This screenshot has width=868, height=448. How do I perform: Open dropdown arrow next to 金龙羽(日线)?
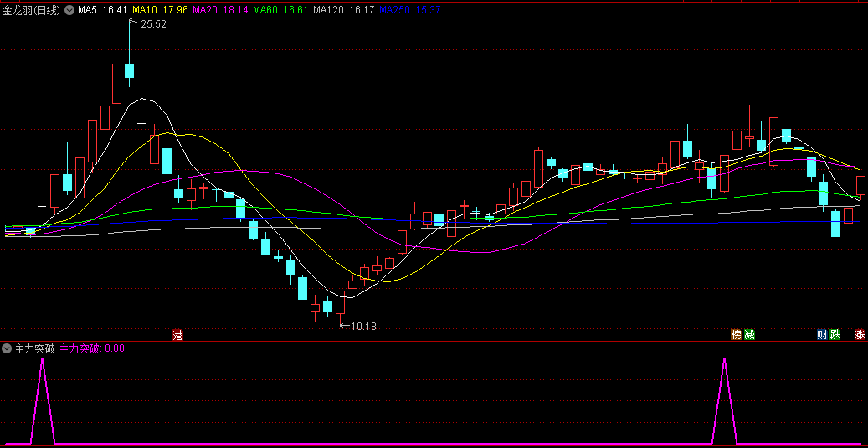pyautogui.click(x=69, y=10)
